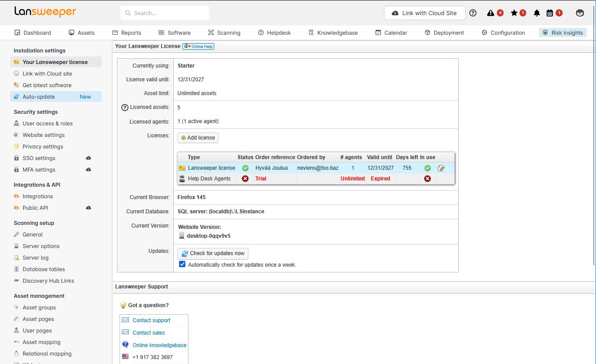Open Public API in sidebar

click(x=56, y=208)
